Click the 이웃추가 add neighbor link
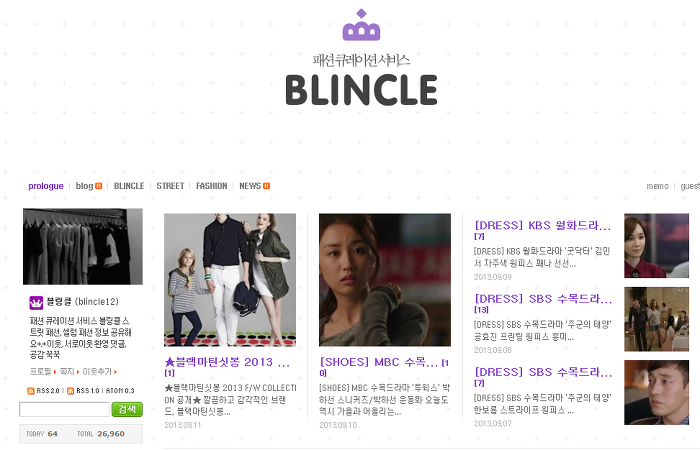 pyautogui.click(x=97, y=371)
